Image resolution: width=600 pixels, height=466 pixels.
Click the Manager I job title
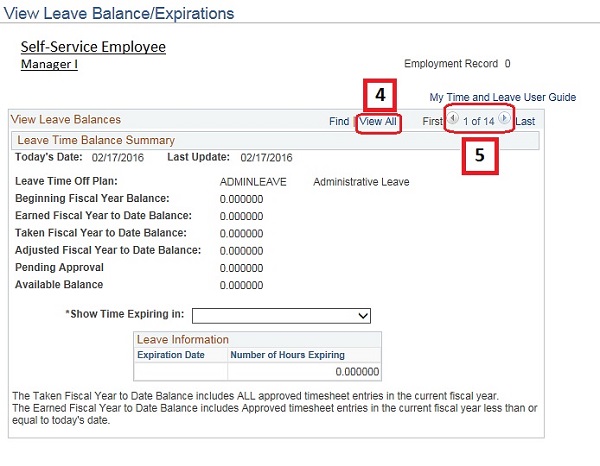(x=49, y=64)
